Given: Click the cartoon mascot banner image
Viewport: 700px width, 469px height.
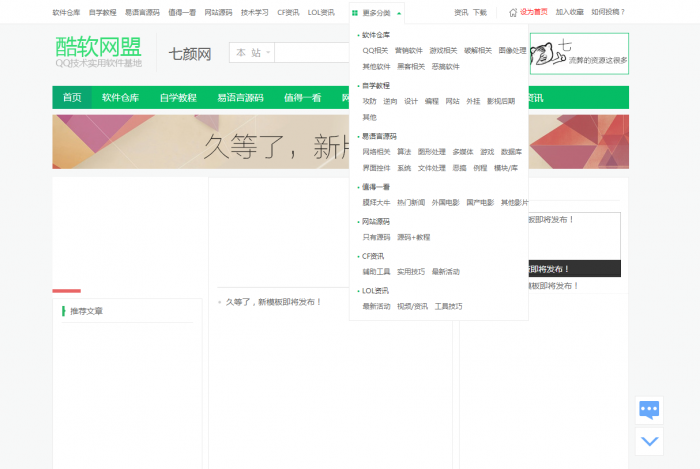Looking at the screenshot, I should (579, 54).
